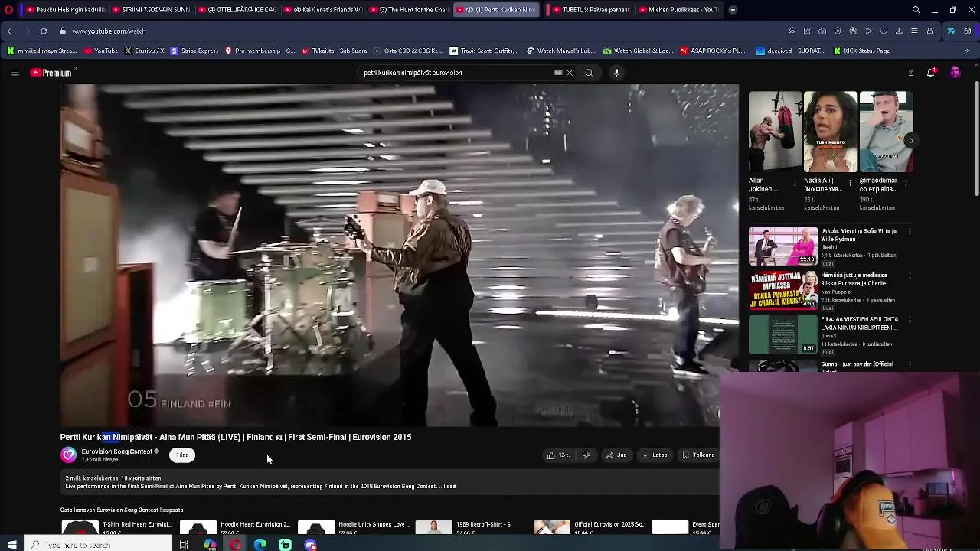Open YouTube notifications bell
Screen dimensions: 980x551
point(931,73)
